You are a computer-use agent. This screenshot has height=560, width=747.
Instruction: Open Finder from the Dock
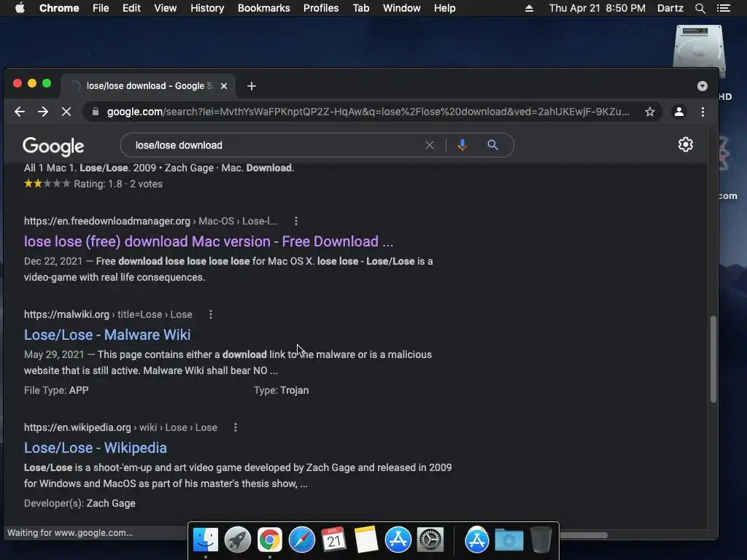(205, 540)
